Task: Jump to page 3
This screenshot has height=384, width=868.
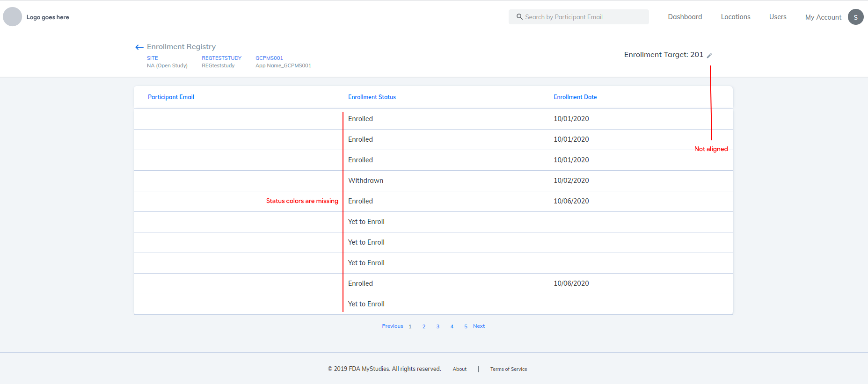Action: click(x=438, y=326)
